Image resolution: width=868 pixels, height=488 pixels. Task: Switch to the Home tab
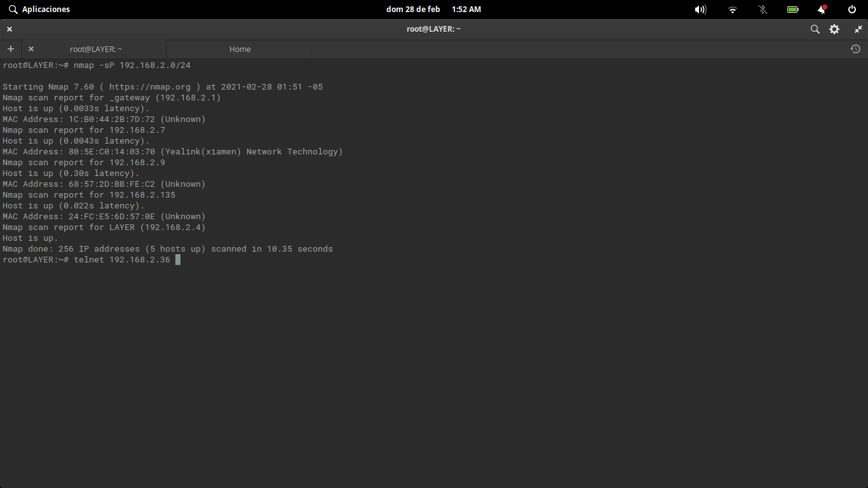(x=240, y=49)
